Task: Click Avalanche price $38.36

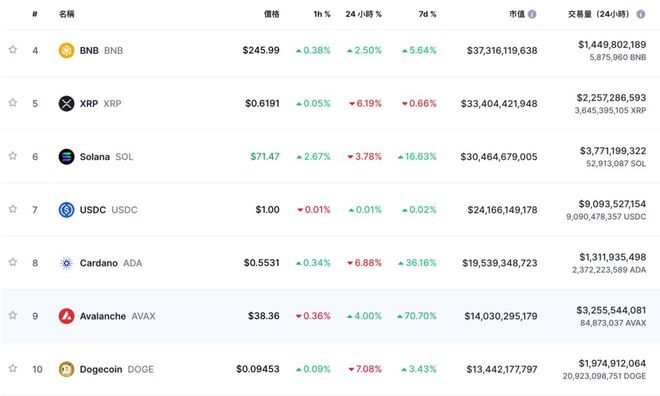Action: click(x=264, y=316)
